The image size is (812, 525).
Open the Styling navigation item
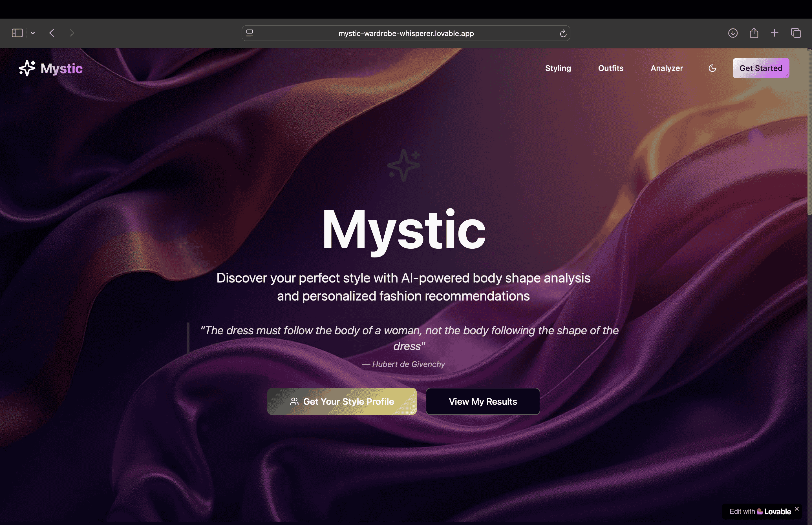[558, 68]
